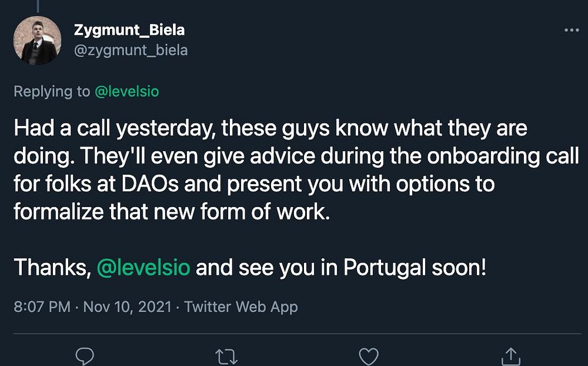Screen dimensions: 588x366
Task: Click the 'formalize that new form of work' line
Action: tap(169, 211)
